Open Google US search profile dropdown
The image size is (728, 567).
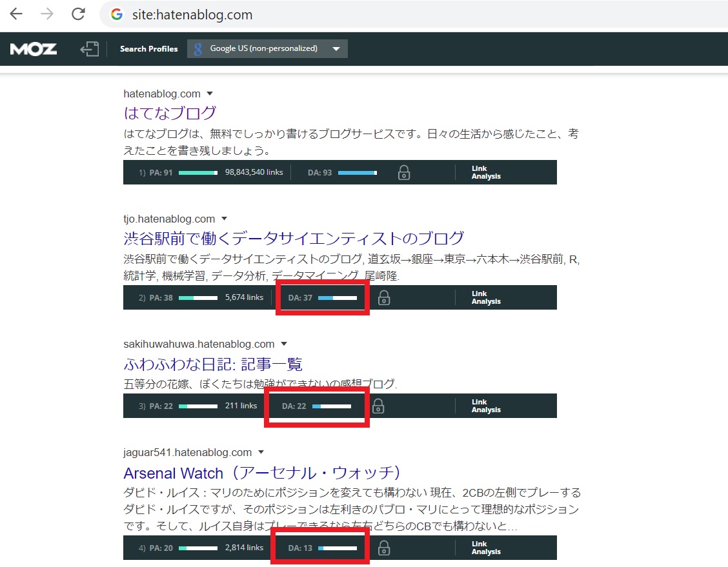pos(267,49)
